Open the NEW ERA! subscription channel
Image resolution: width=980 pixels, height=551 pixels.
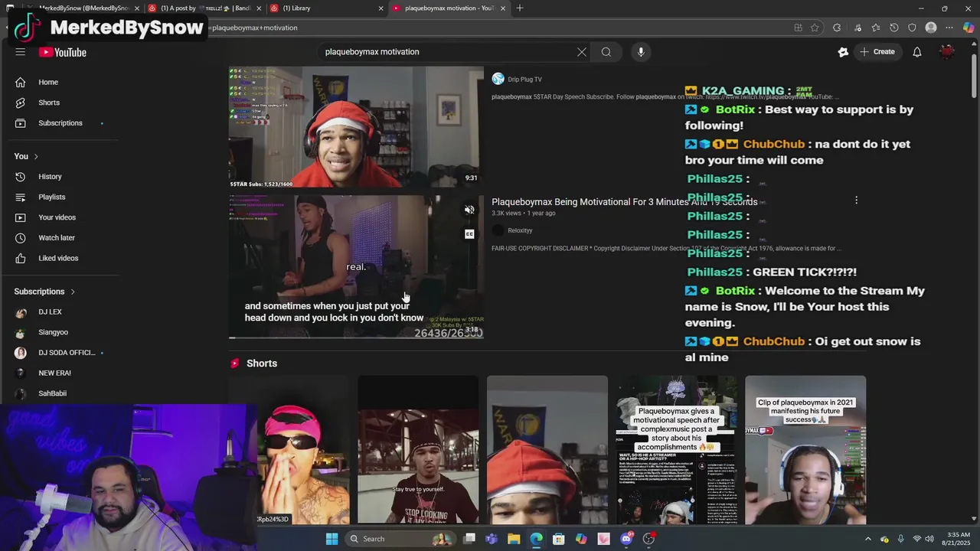click(54, 373)
